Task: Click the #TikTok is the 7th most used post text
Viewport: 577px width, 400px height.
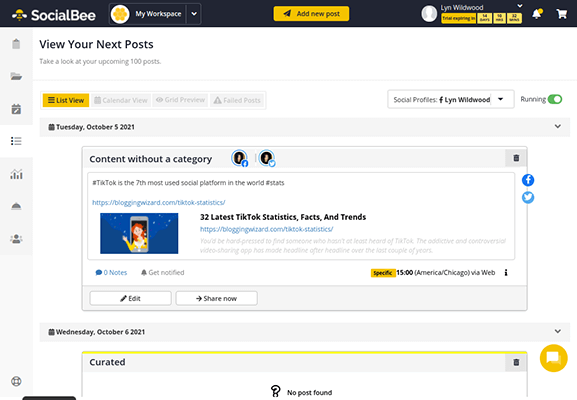Action: tap(188, 183)
